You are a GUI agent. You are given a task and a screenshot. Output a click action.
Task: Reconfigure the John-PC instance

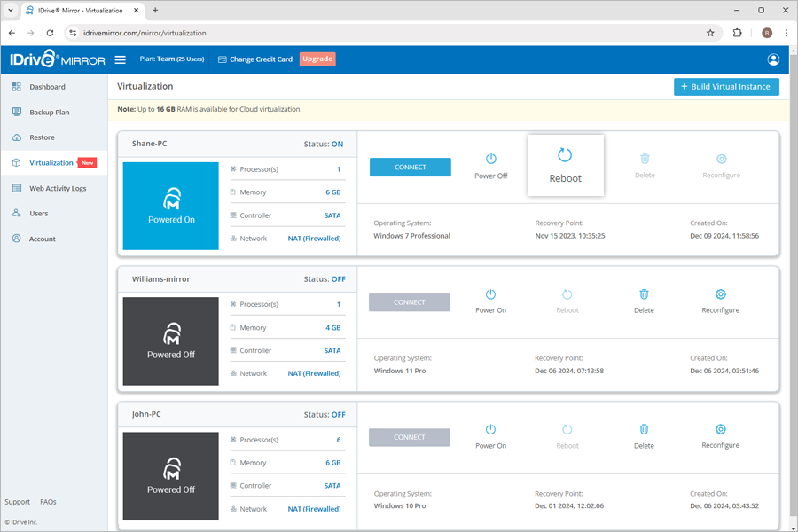[x=721, y=437]
